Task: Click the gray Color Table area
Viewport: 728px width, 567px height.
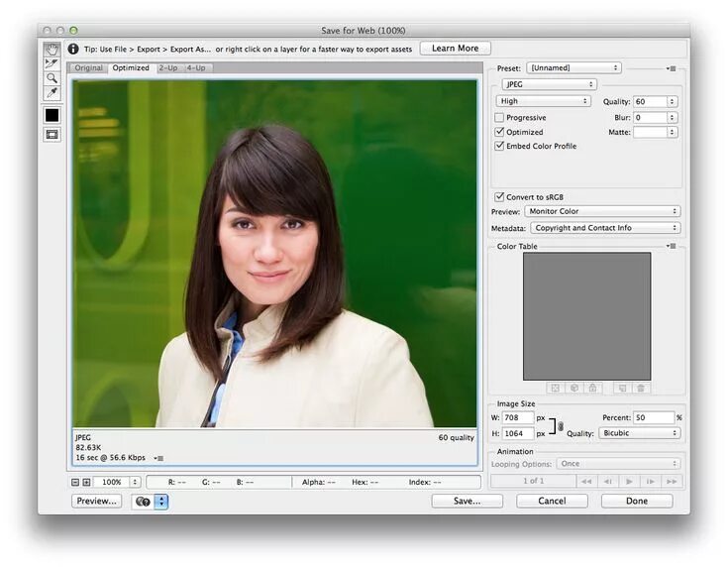Action: click(x=586, y=316)
